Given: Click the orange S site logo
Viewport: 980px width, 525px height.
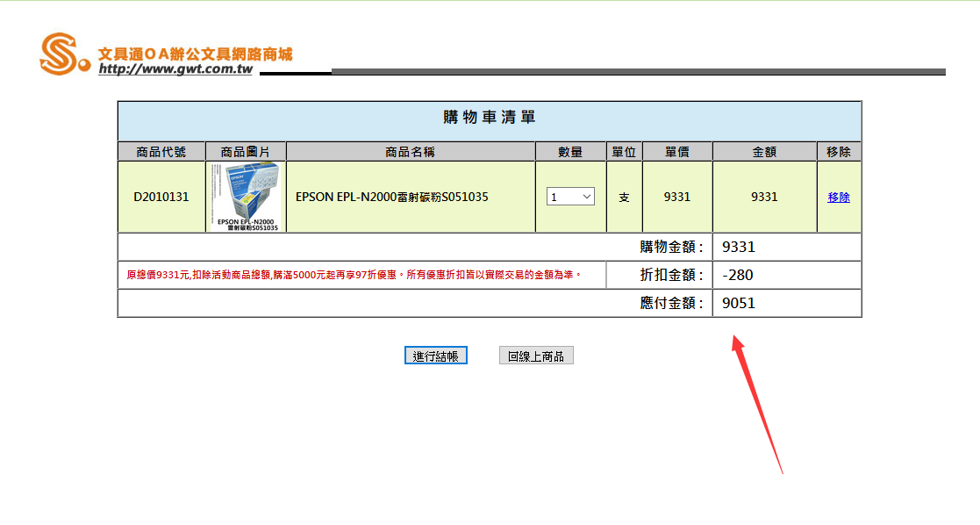Looking at the screenshot, I should [64, 54].
